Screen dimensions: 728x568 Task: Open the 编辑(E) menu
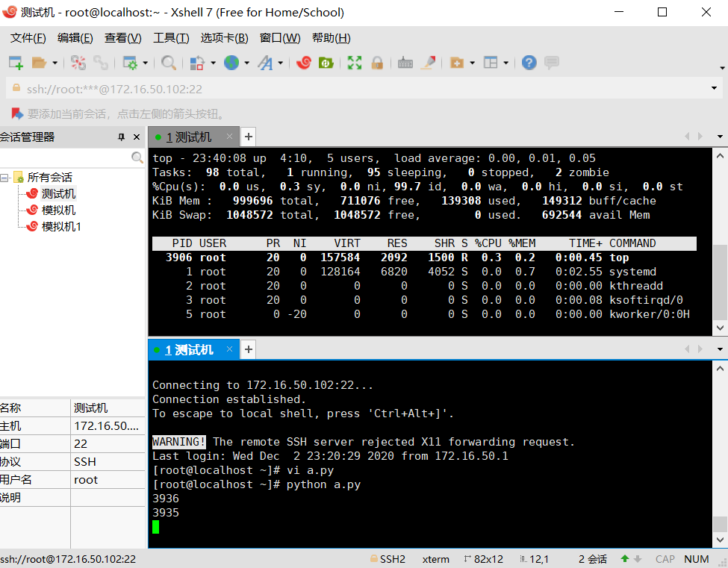pos(75,38)
